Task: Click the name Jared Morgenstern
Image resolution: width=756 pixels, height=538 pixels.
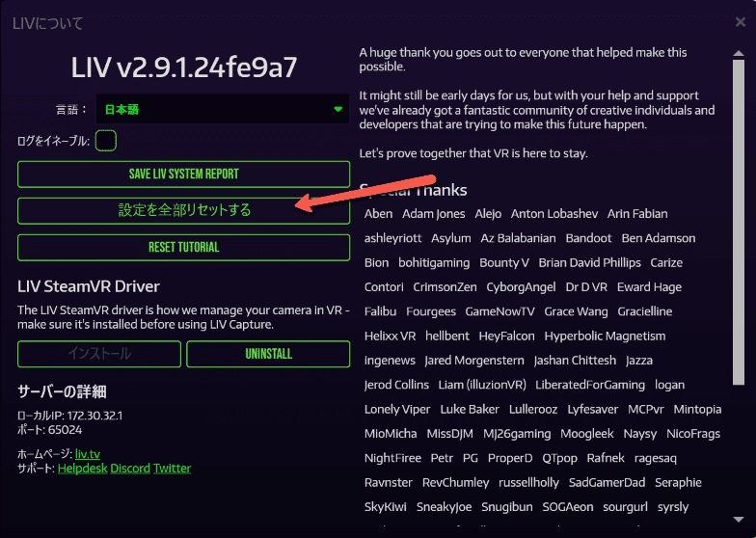Action: click(474, 361)
